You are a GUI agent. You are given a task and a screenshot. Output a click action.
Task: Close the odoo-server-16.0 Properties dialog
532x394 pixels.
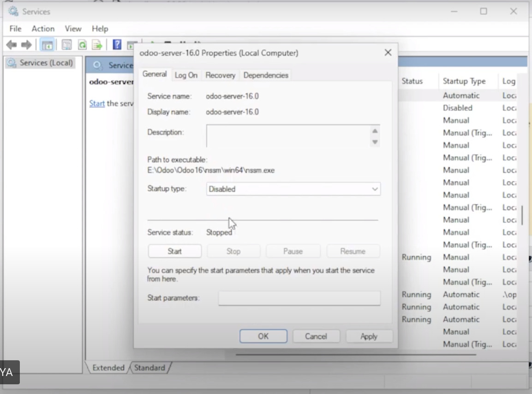point(388,53)
